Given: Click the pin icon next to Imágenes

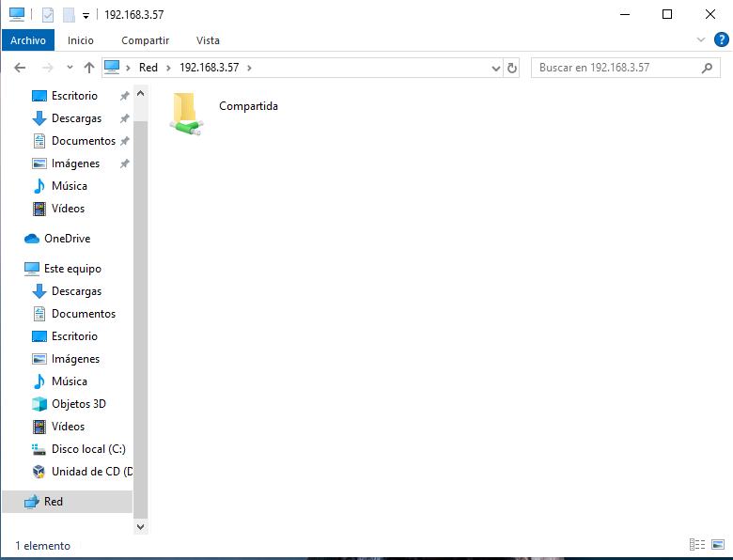Looking at the screenshot, I should click(x=124, y=163).
